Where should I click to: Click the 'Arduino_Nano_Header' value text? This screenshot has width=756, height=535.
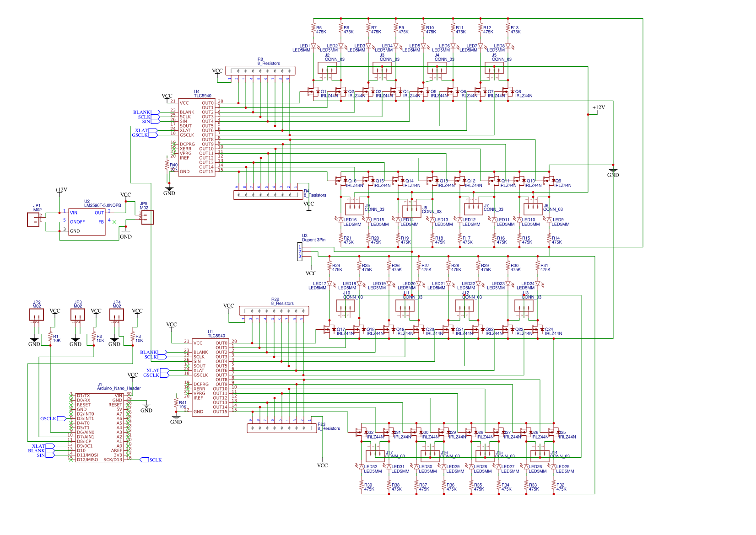[x=119, y=389]
